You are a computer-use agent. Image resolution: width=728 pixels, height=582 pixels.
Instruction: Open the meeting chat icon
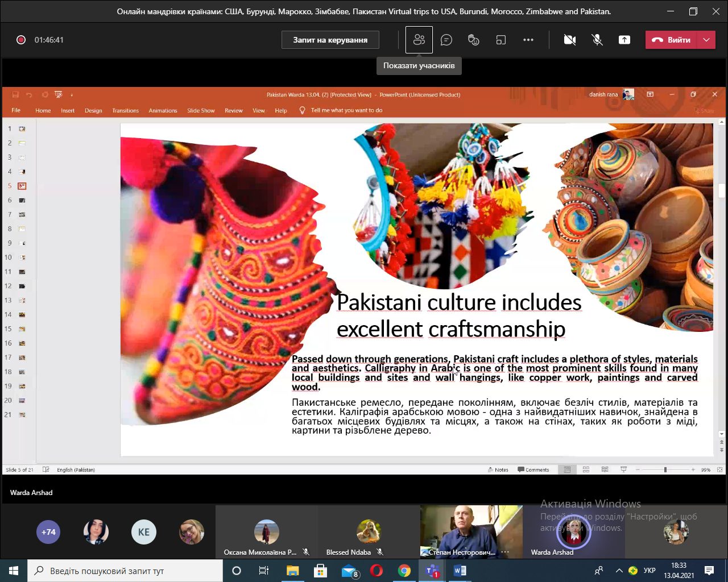coord(446,40)
